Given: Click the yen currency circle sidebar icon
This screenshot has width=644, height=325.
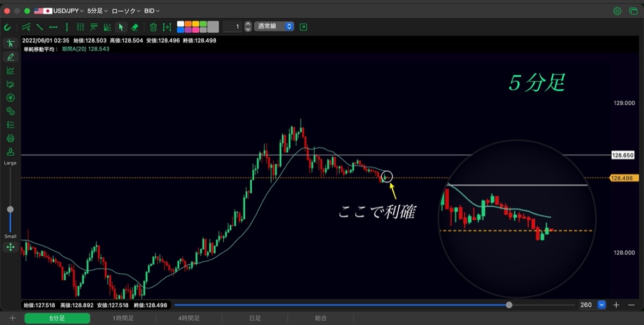Looking at the screenshot, I should coord(10,98).
